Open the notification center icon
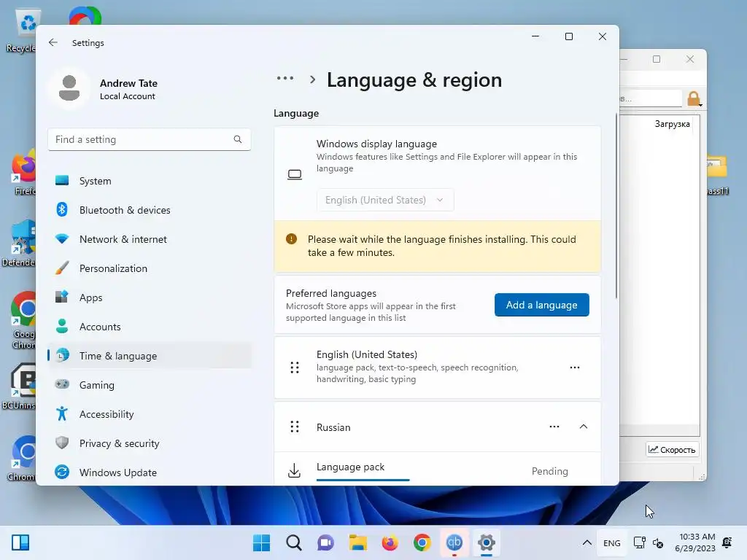 pyautogui.click(x=727, y=542)
